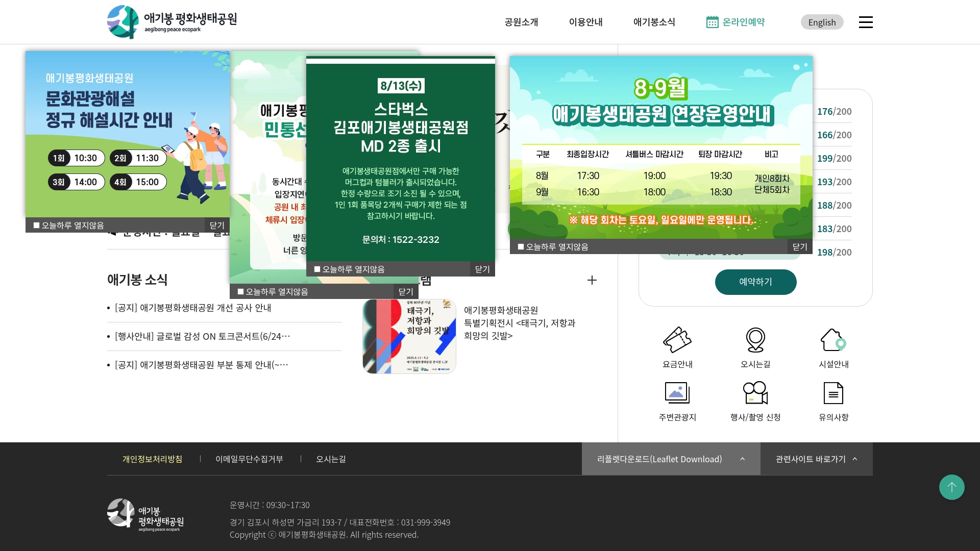Open the 온라인예약 menu
Screen dimensions: 980x551
pyautogui.click(x=736, y=22)
